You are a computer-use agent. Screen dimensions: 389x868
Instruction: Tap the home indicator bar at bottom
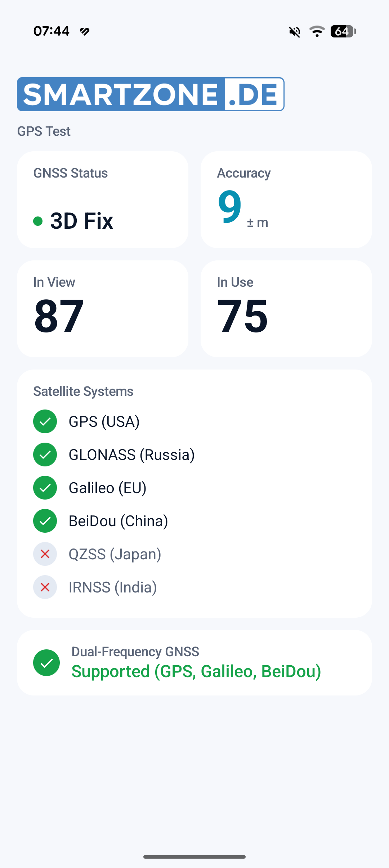(x=194, y=857)
